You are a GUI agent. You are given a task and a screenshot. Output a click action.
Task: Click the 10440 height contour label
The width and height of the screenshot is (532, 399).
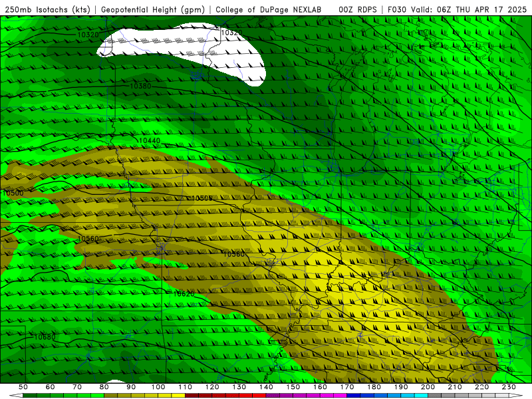(x=150, y=140)
